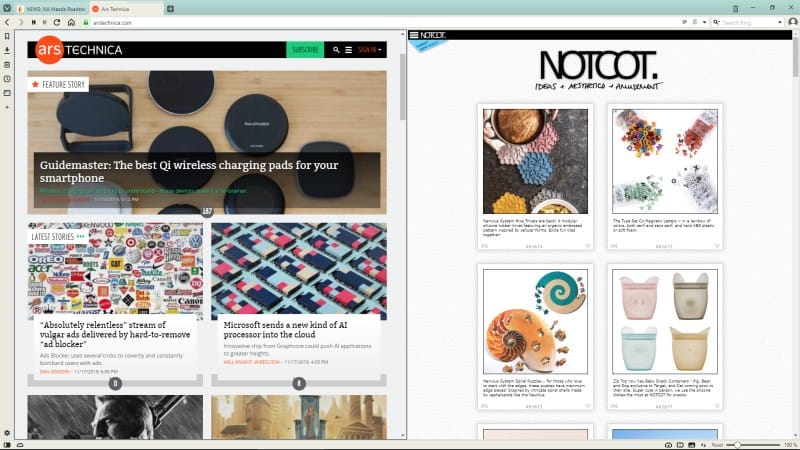The height and width of the screenshot is (450, 800).
Task: Select the Ars Technica tab
Action: click(126, 9)
